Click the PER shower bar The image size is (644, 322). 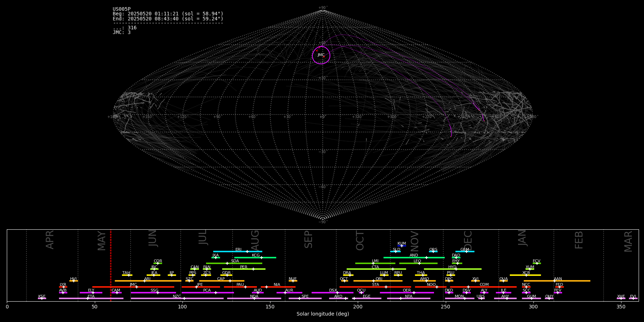click(x=244, y=269)
